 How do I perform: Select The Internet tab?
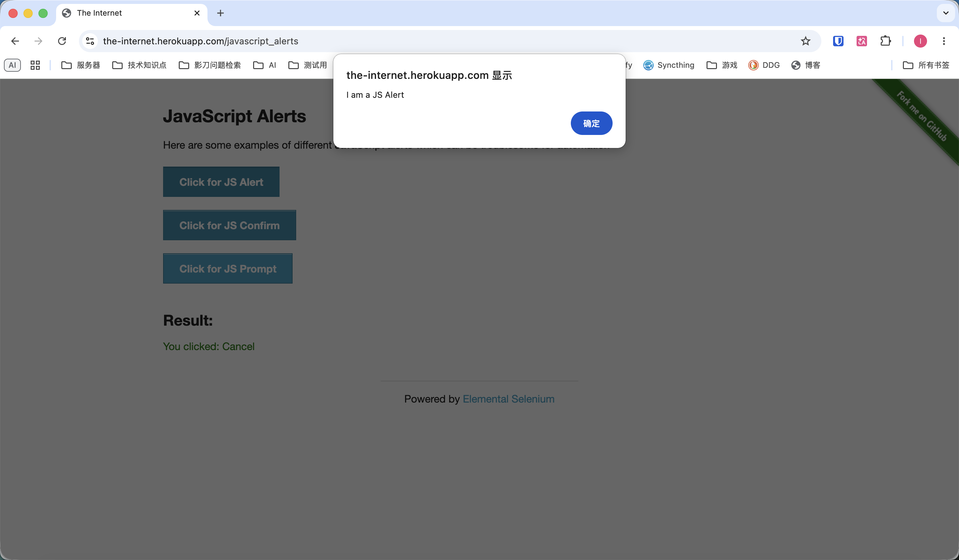(x=131, y=13)
